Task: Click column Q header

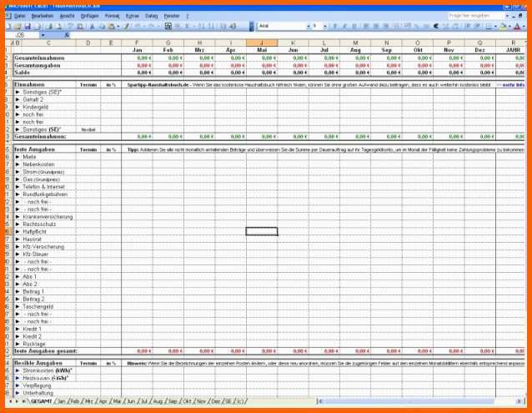Action: point(479,43)
